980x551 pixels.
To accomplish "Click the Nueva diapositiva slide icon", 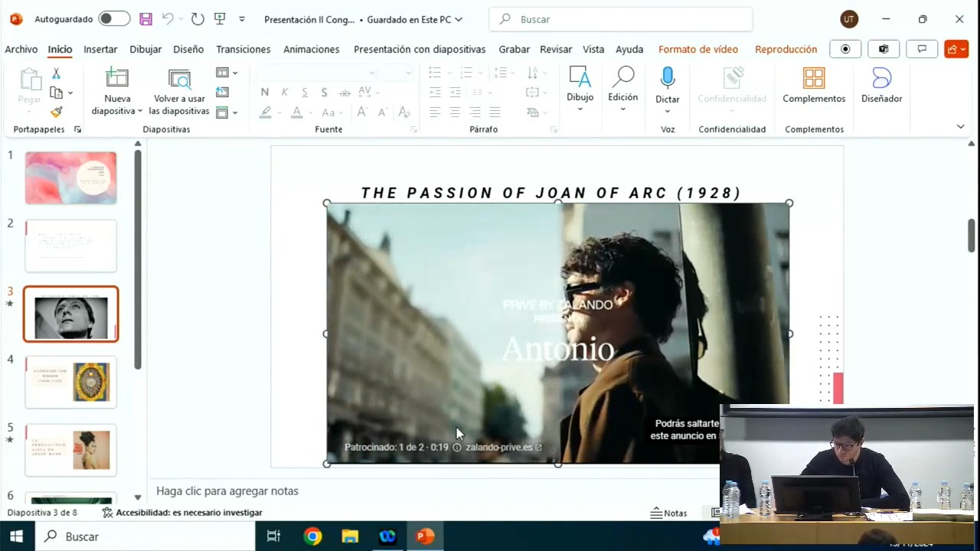I will 117,78.
